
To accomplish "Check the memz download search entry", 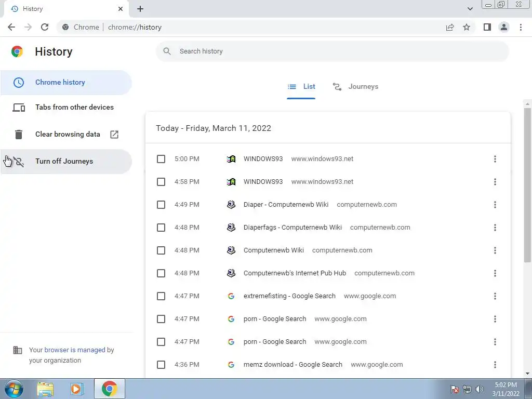I will pos(161,365).
